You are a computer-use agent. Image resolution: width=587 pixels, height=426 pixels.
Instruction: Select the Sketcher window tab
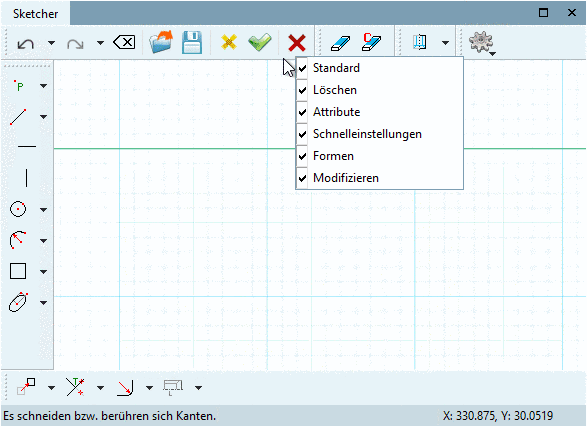point(36,14)
